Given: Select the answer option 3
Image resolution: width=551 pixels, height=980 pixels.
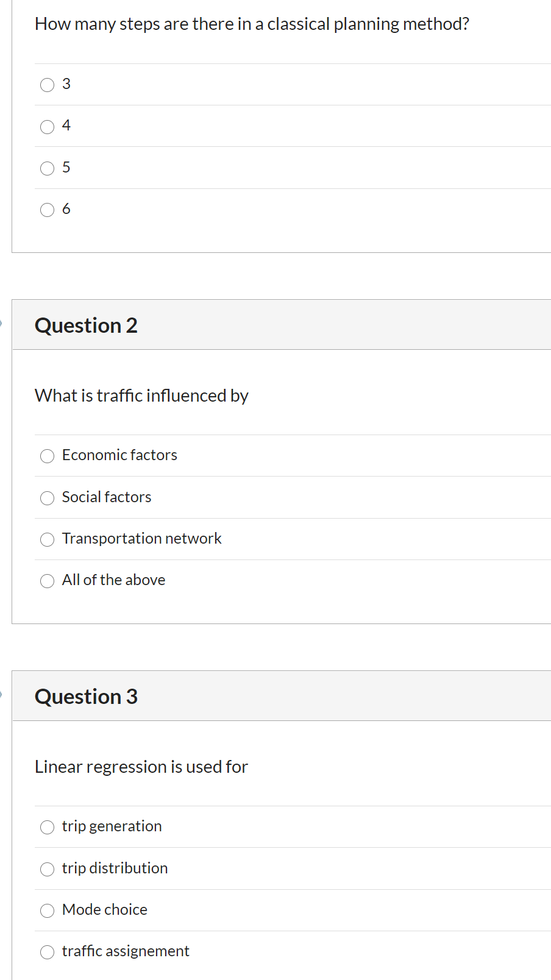Looking at the screenshot, I should 47,85.
